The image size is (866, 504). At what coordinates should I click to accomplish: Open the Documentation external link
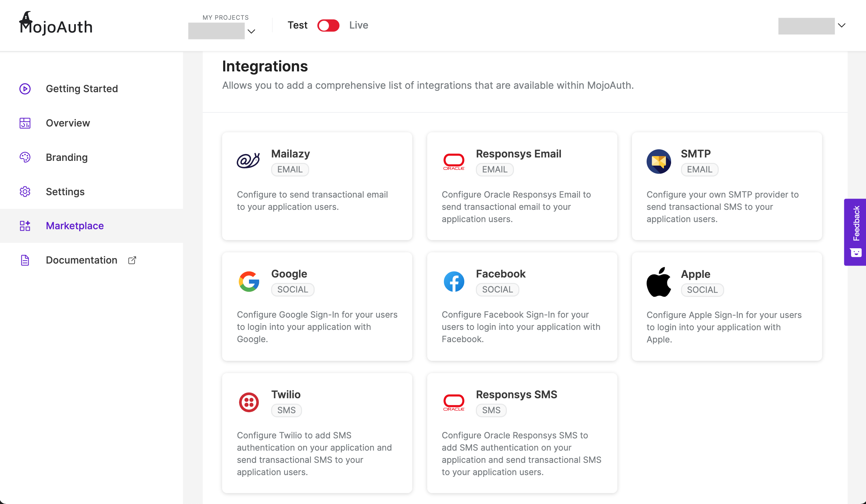click(81, 260)
